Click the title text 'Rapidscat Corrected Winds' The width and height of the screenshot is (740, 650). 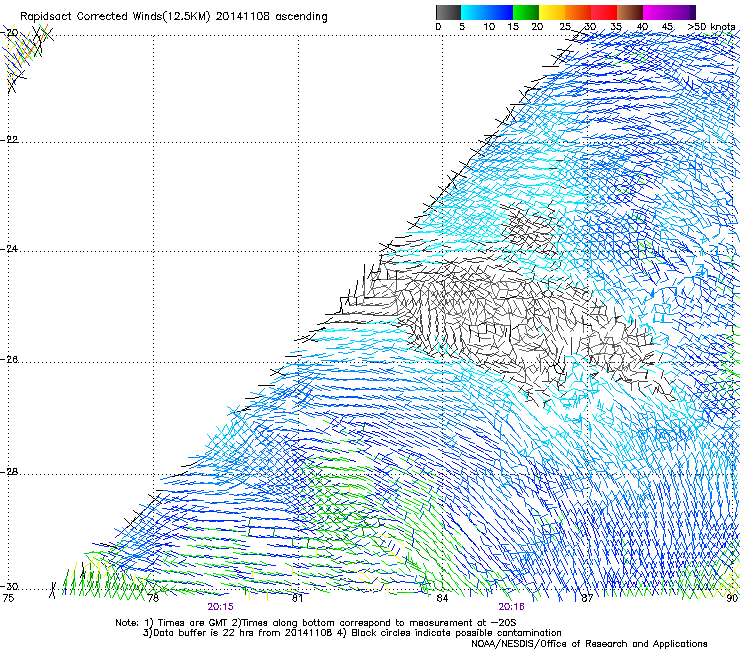(91, 17)
